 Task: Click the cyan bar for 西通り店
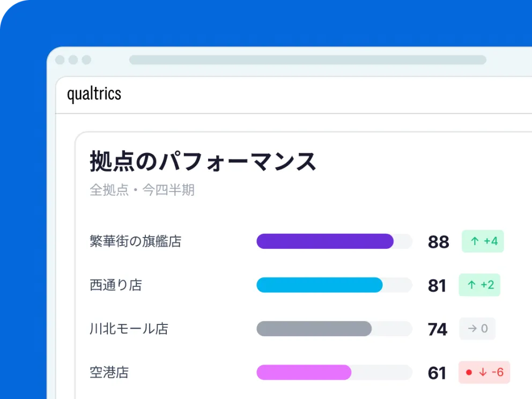[x=320, y=285]
